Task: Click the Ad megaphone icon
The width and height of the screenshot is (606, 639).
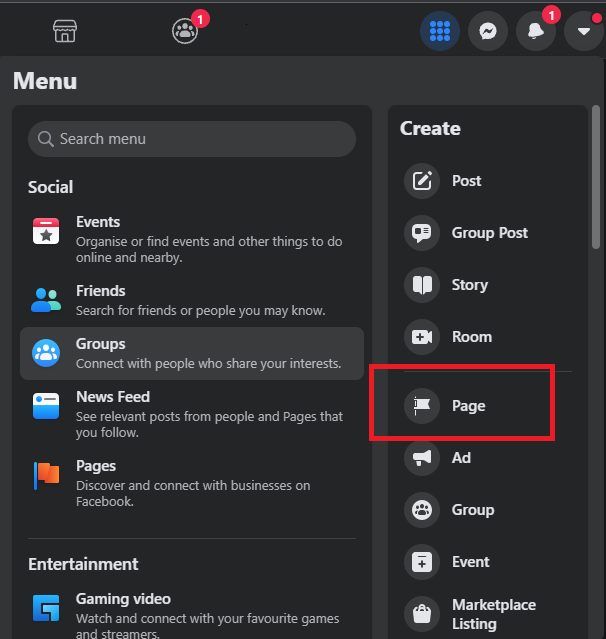Action: tap(422, 458)
